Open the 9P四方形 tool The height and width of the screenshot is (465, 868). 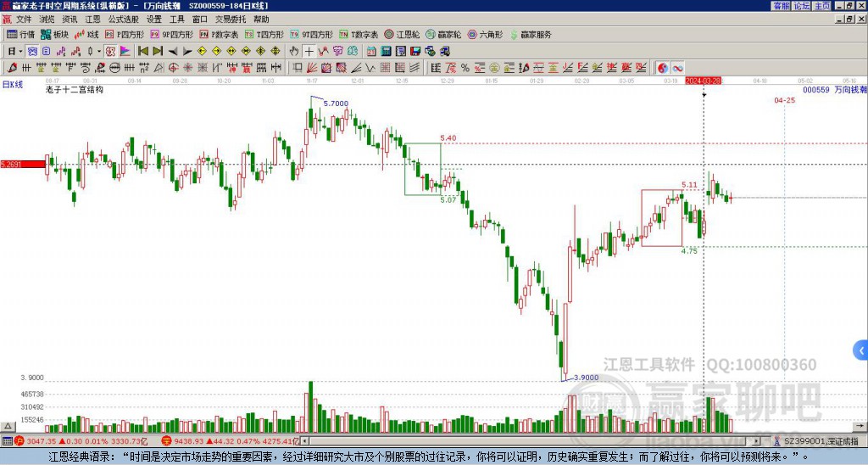tap(171, 34)
